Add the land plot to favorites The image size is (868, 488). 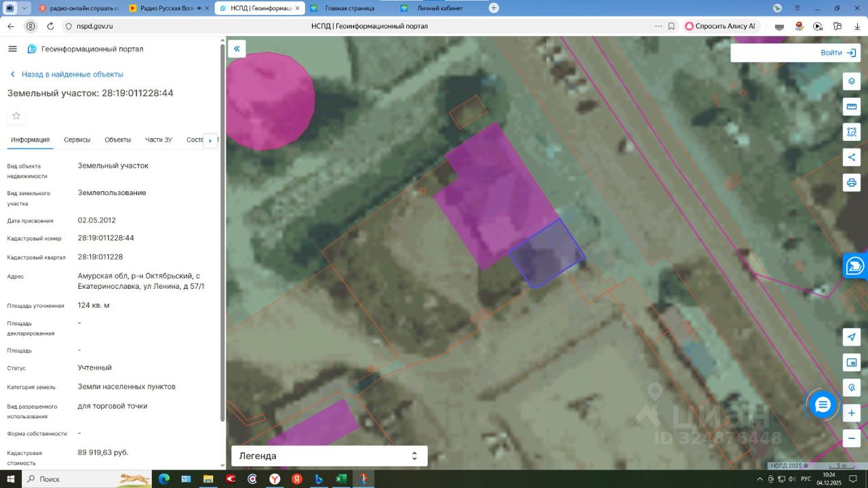(x=16, y=115)
